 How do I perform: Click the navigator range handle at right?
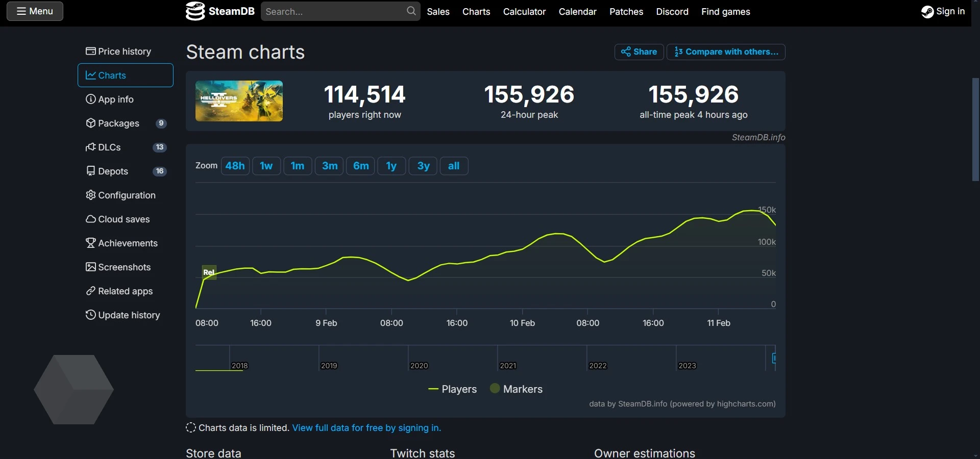[x=774, y=359]
